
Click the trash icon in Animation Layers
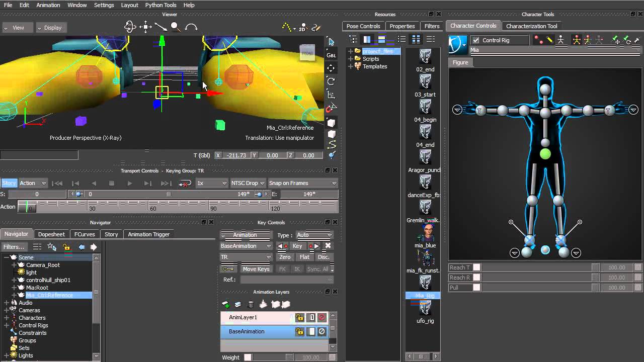point(251,304)
